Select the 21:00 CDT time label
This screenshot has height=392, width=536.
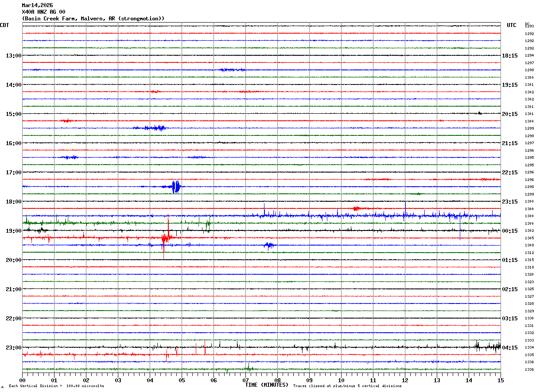pyautogui.click(x=13, y=289)
